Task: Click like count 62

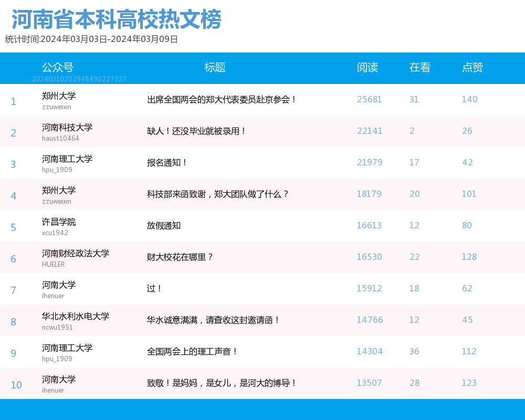Action: tap(467, 288)
